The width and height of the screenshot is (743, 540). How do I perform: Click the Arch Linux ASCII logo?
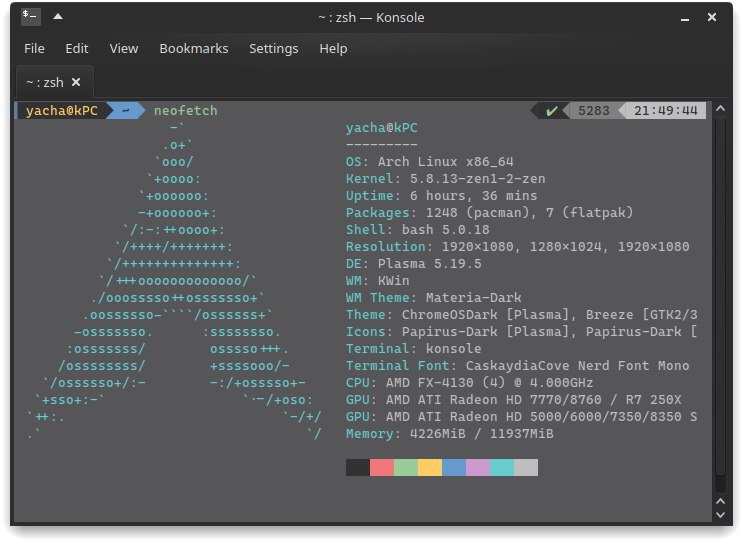(174, 281)
